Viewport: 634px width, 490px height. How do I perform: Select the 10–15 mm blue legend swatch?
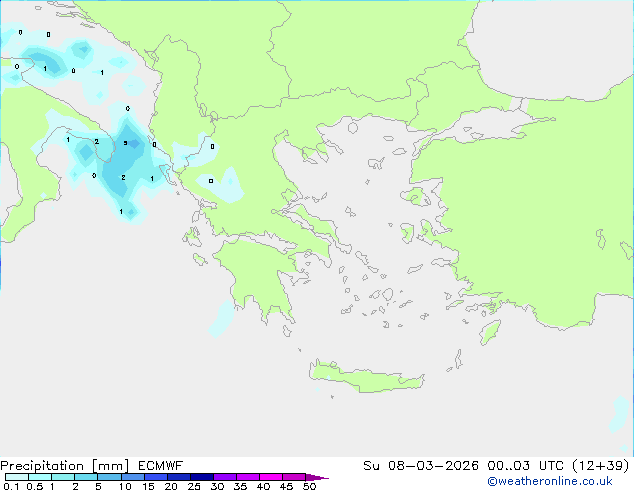point(132,477)
